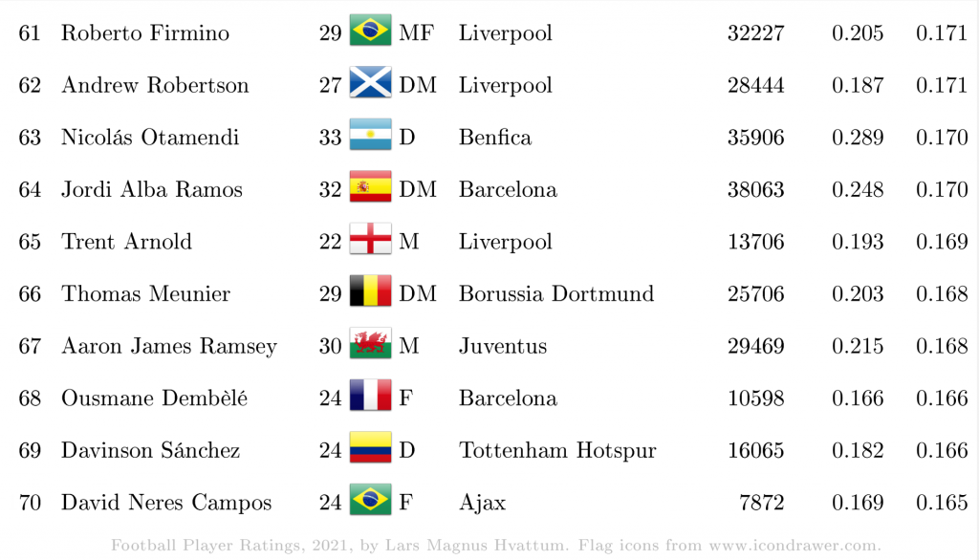Click the position DM for Andrew Robertson
The height and width of the screenshot is (560, 979).
[x=418, y=85]
